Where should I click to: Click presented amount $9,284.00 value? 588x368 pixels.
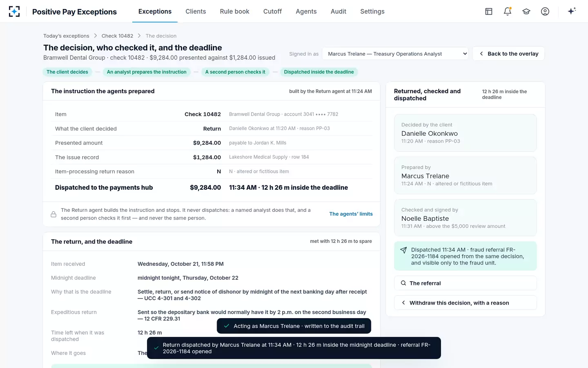point(207,143)
